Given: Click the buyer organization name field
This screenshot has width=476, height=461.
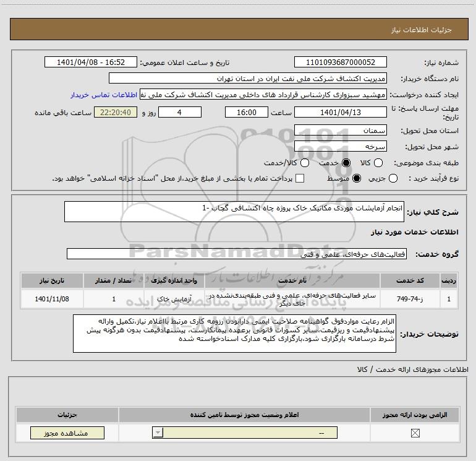Looking at the screenshot, I should click(x=248, y=79).
